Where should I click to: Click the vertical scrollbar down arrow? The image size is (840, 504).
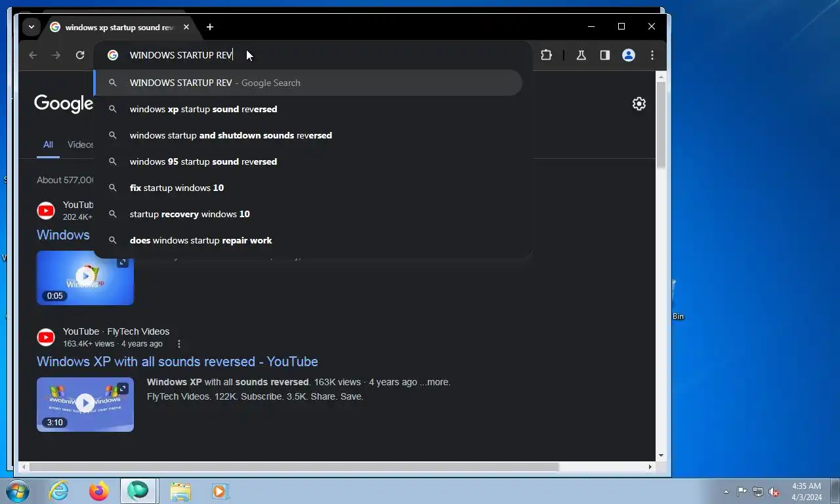[661, 455]
